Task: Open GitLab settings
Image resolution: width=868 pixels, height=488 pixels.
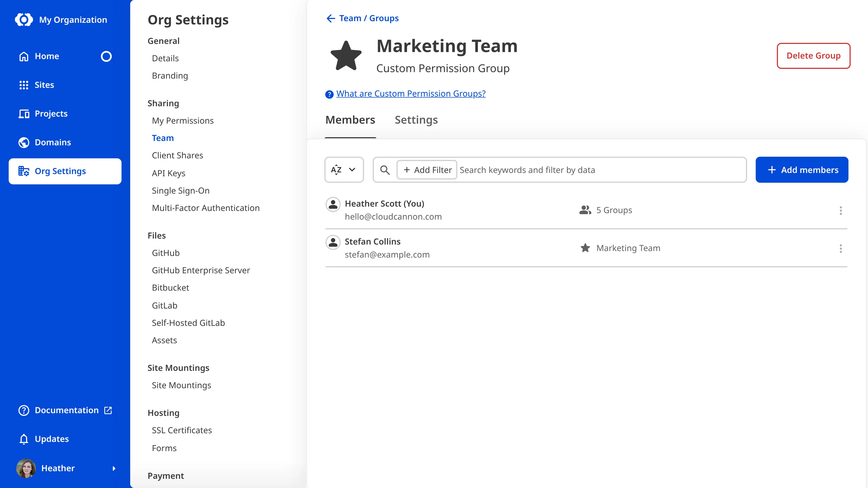Action: coord(164,306)
